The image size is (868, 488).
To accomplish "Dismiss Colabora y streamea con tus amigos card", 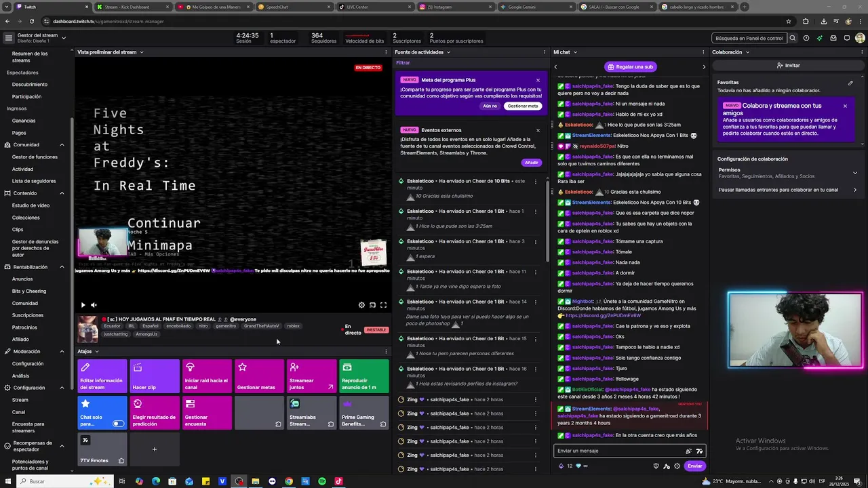I will click(x=845, y=106).
